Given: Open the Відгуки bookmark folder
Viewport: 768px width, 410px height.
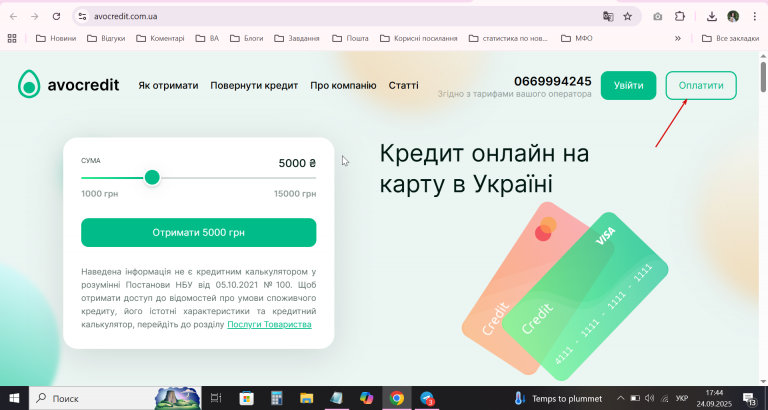Looking at the screenshot, I should (106, 38).
